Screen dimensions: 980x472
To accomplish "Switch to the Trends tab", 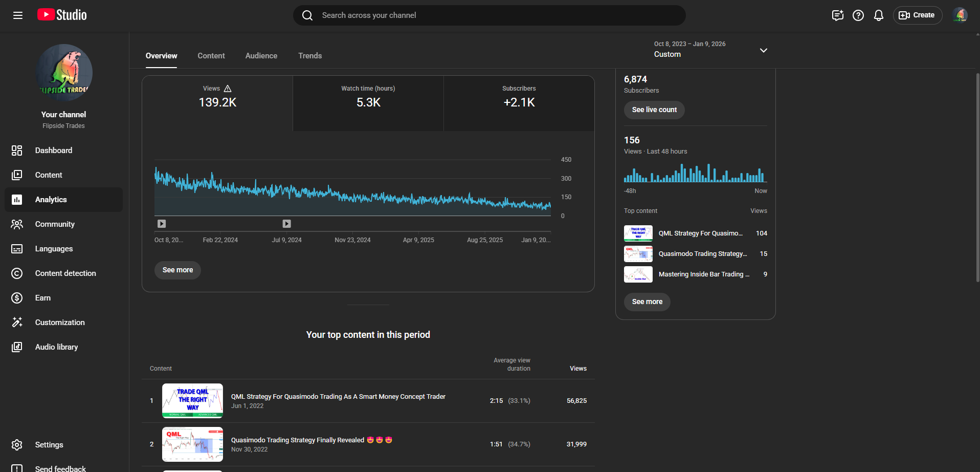I will click(x=310, y=56).
